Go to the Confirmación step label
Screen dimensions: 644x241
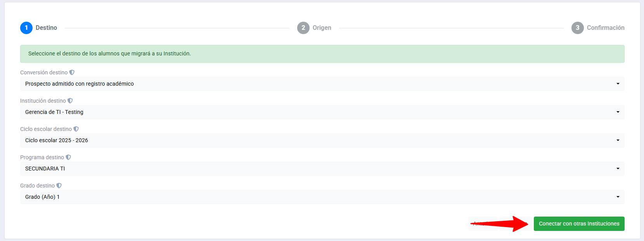pos(605,28)
